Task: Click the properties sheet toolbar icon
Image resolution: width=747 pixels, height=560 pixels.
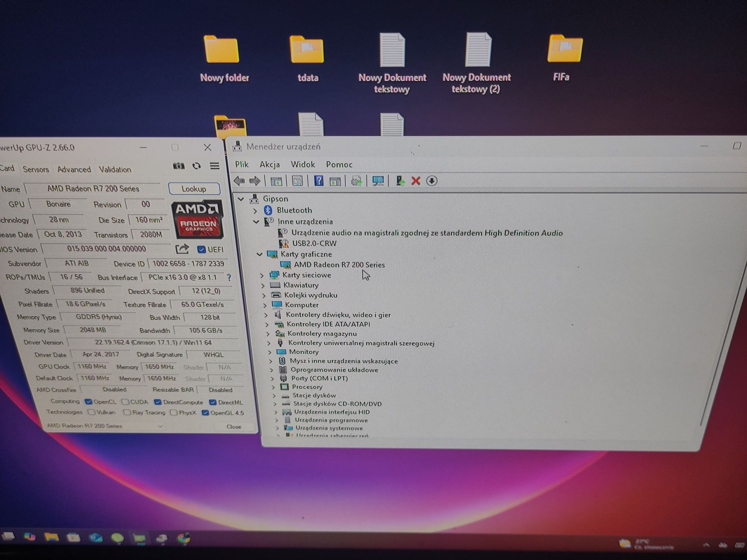Action: (297, 181)
